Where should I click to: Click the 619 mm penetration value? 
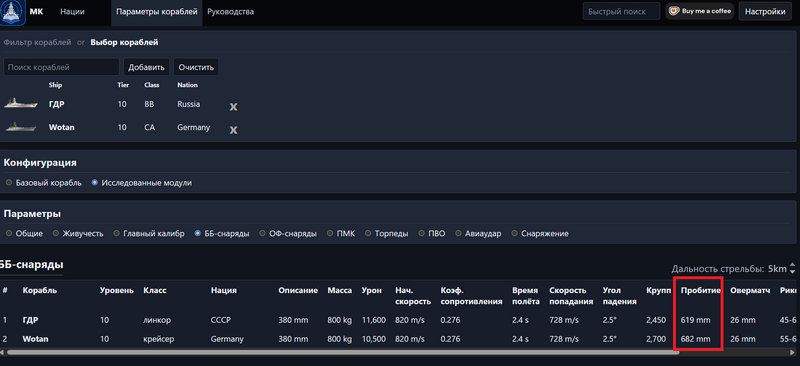(x=695, y=320)
